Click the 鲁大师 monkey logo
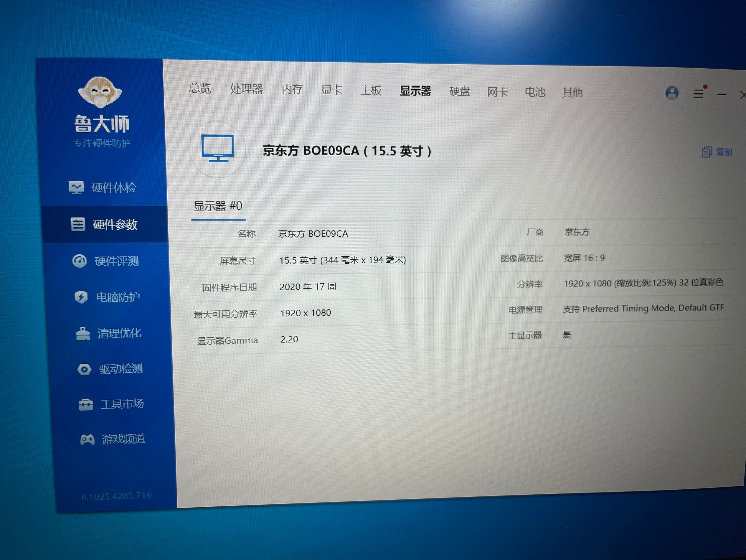Screen dimensions: 746x560 100,93
